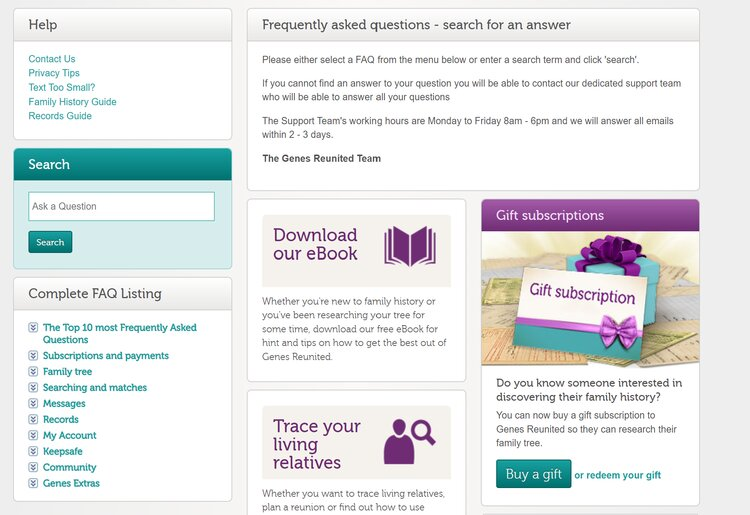Expand Searching and matches FAQ section

(x=94, y=388)
